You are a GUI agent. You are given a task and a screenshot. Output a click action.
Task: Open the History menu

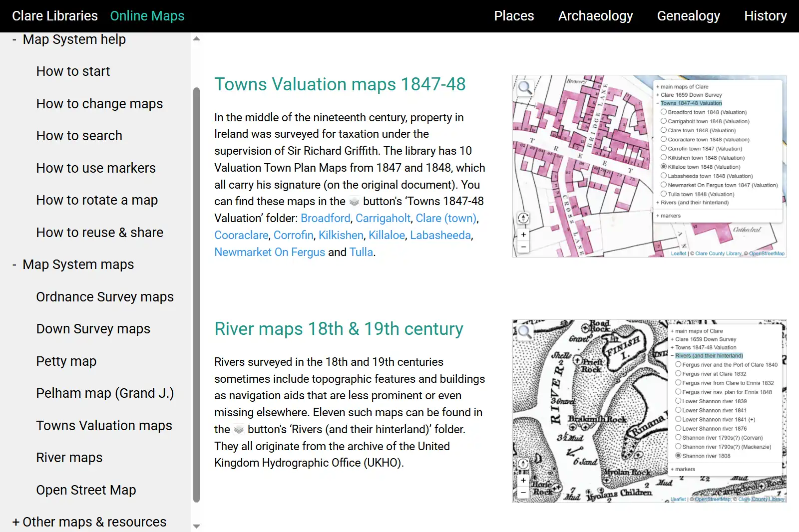pos(765,16)
